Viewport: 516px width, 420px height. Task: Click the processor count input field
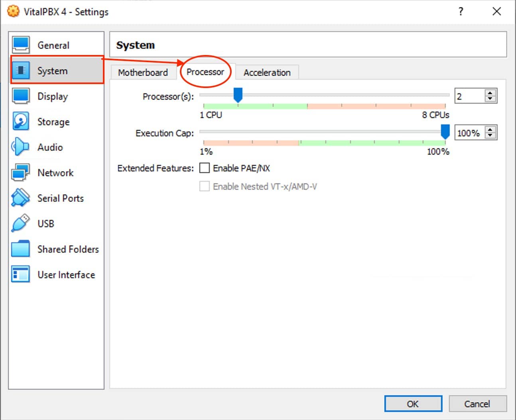coord(470,96)
